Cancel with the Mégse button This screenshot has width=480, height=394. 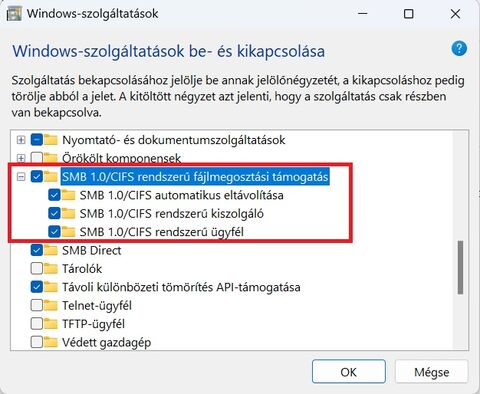(432, 372)
